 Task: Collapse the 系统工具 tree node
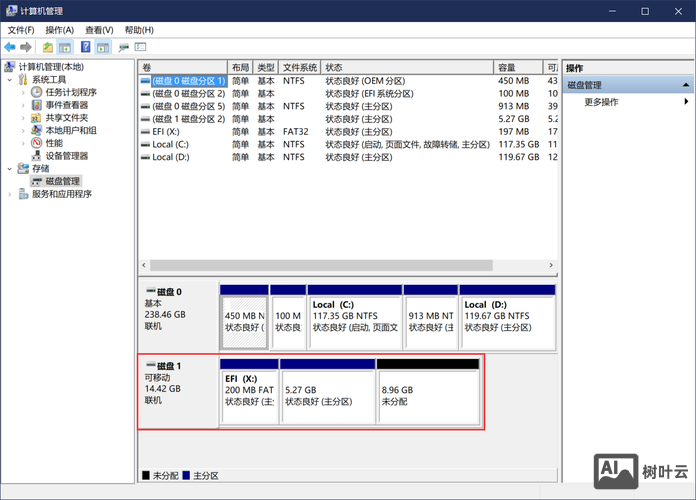(11, 79)
